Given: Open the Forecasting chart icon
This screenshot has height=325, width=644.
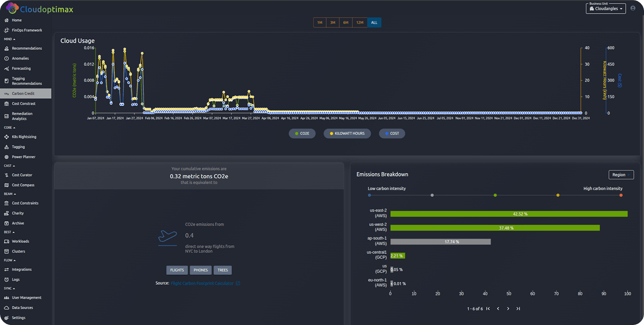Looking at the screenshot, I should [x=7, y=69].
